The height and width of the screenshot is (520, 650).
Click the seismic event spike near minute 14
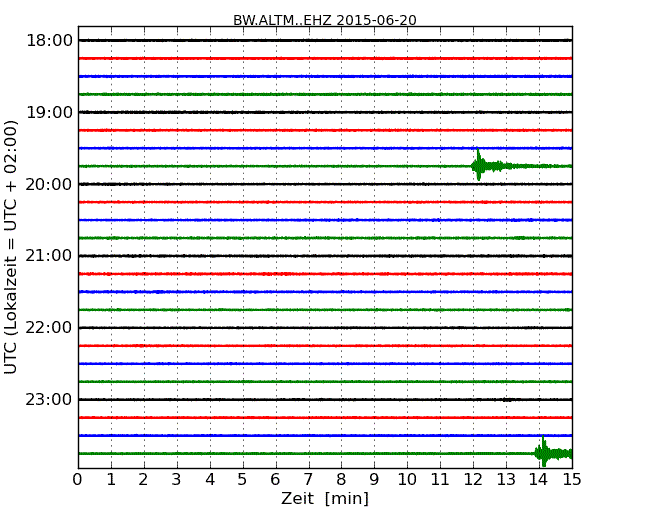544,452
